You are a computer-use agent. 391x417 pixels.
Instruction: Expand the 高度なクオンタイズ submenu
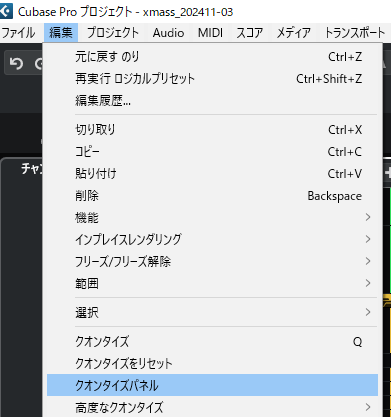coord(212,407)
